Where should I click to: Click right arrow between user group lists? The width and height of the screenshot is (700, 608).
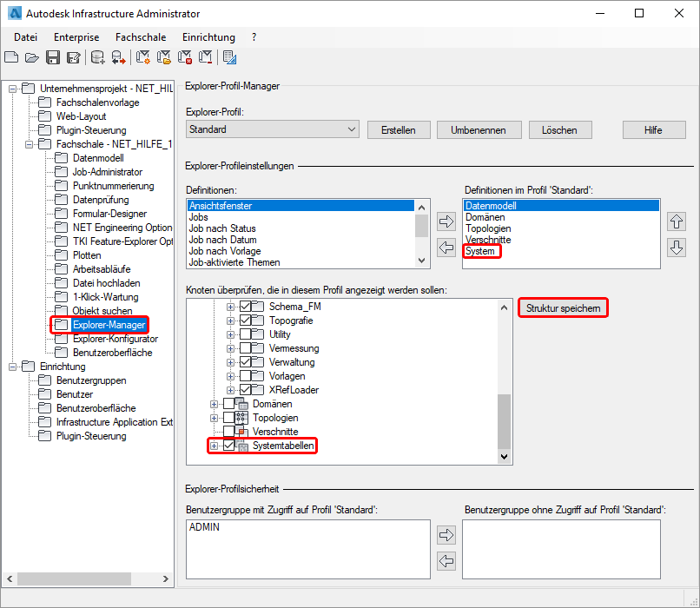tap(446, 535)
